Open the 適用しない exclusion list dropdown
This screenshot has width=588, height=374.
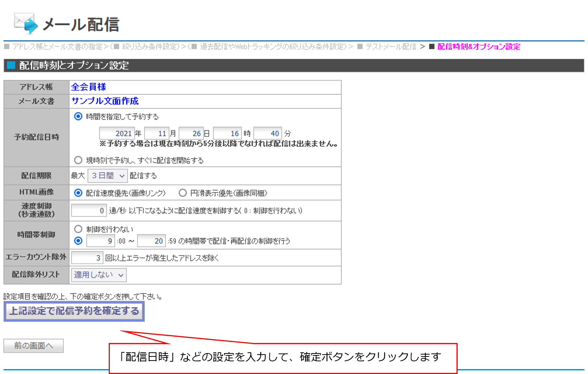coord(99,275)
